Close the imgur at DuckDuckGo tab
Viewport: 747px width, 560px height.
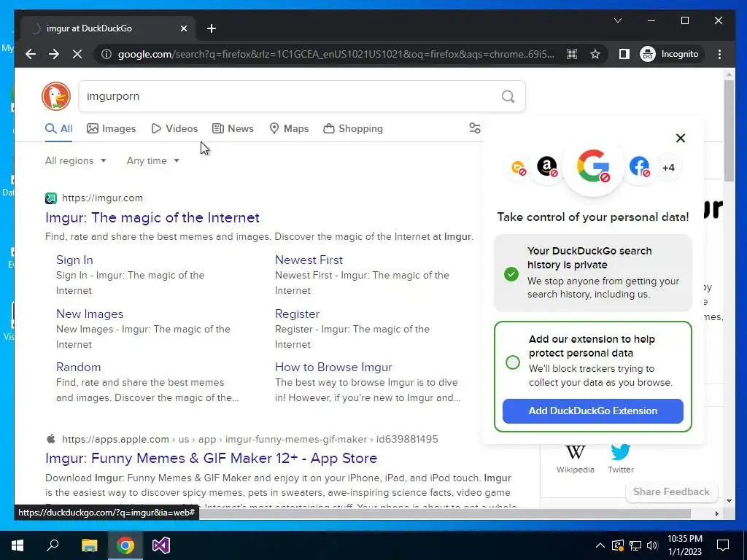(x=183, y=28)
